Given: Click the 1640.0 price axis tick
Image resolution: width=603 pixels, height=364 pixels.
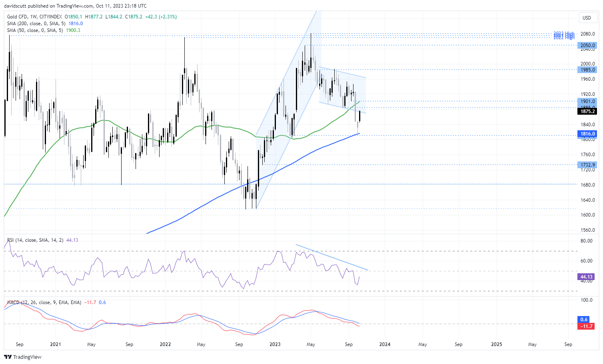Looking at the screenshot, I should (x=588, y=200).
